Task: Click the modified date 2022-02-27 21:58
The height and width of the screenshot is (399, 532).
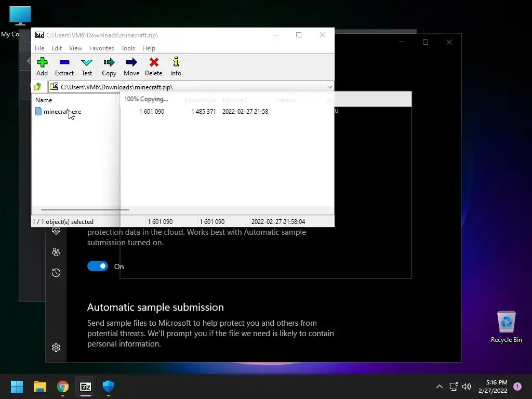Action: click(x=245, y=112)
